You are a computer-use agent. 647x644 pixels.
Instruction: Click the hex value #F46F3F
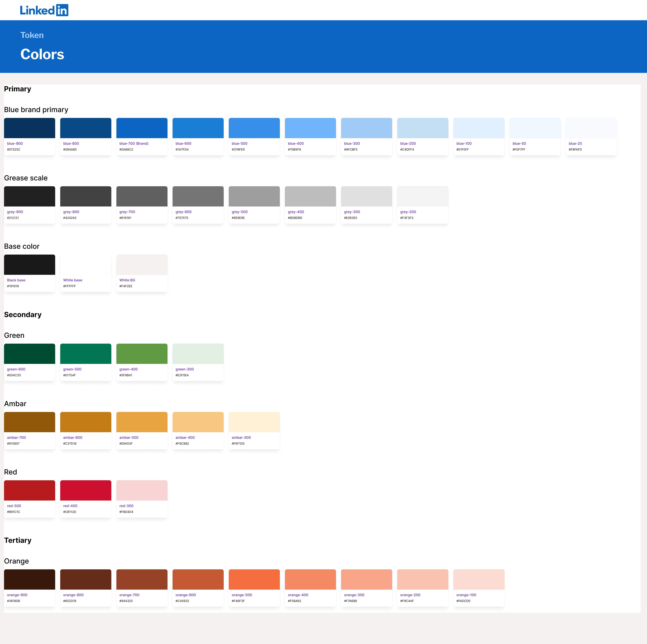[238, 601]
